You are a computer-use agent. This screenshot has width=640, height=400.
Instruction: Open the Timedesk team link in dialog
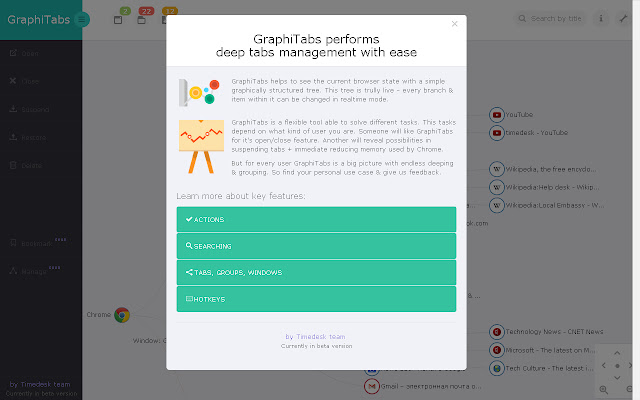(315, 337)
